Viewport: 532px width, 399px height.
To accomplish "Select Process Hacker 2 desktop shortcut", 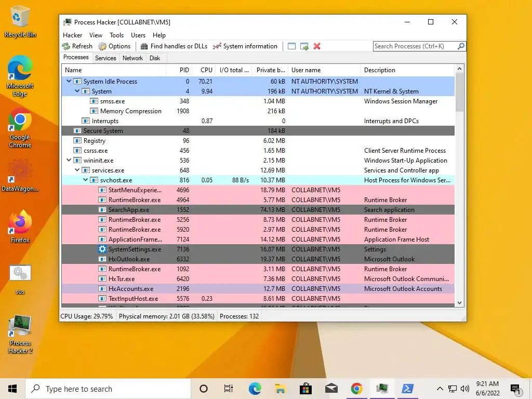I will [20, 334].
